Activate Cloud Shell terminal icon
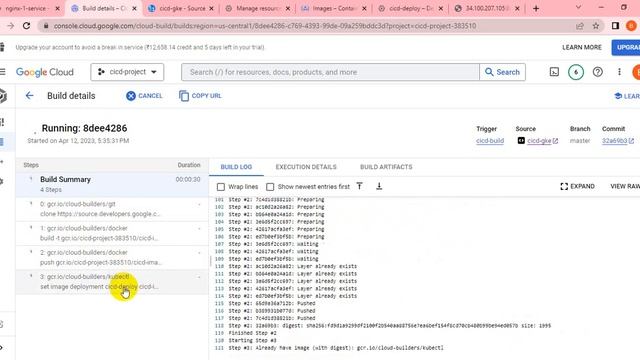Image resolution: width=640 pixels, height=360 pixels. coord(554,72)
